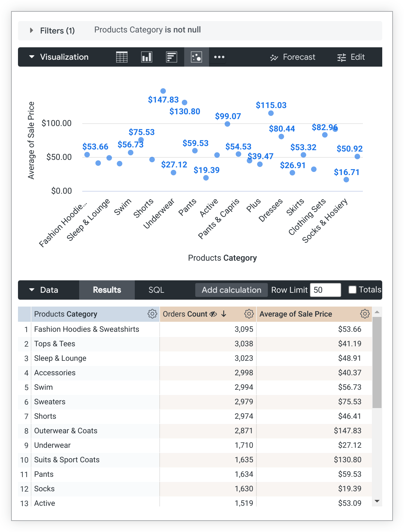This screenshot has width=404, height=532.
Task: Open more visualization types via ellipsis icon
Action: 219,57
